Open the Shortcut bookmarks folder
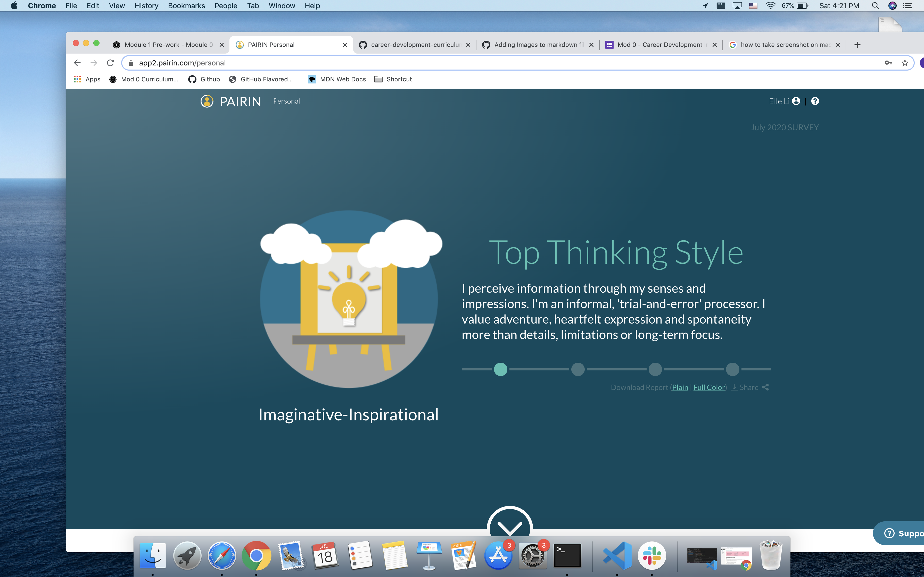 (x=393, y=79)
